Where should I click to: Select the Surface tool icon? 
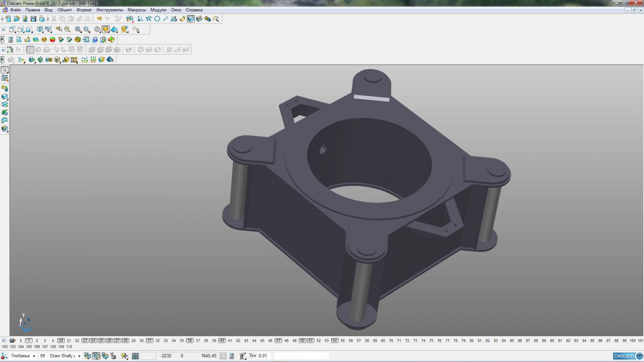coord(182,18)
